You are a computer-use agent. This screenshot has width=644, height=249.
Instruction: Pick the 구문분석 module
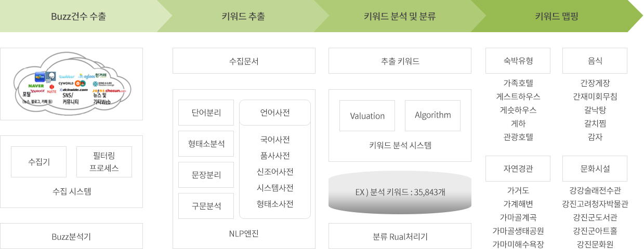click(206, 206)
